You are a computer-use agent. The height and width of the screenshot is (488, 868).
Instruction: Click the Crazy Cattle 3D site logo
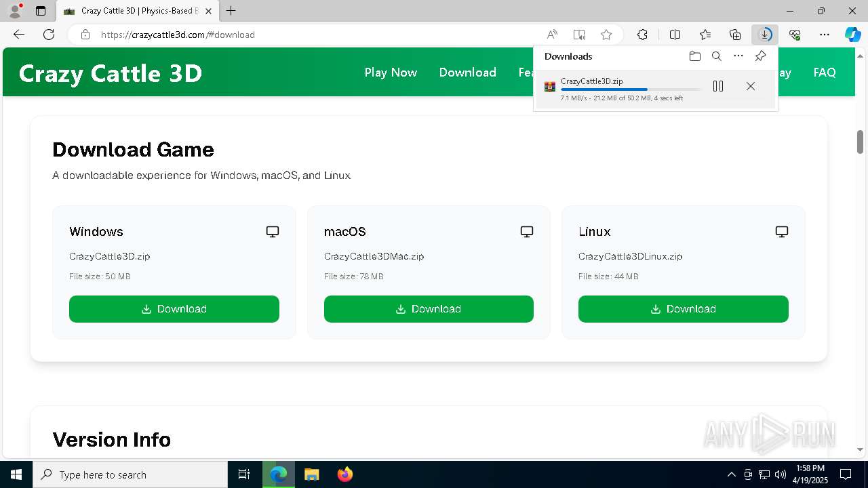[111, 73]
